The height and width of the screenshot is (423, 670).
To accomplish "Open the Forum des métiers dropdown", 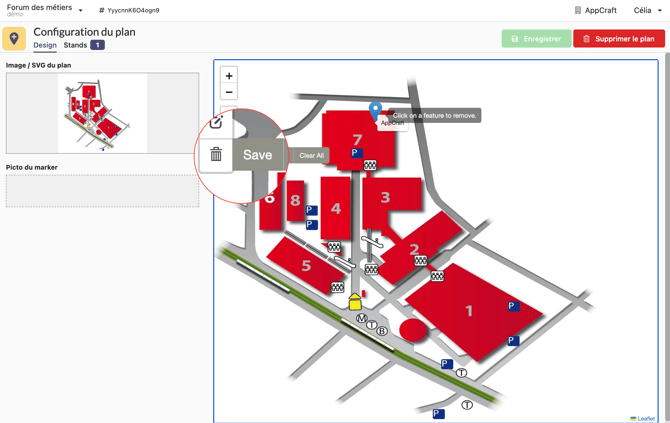I will (45, 10).
